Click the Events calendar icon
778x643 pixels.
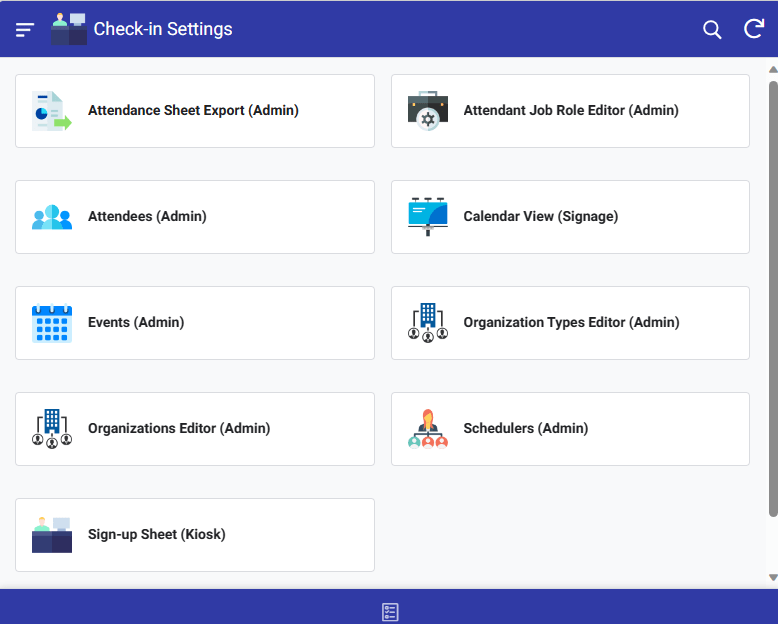[51, 323]
